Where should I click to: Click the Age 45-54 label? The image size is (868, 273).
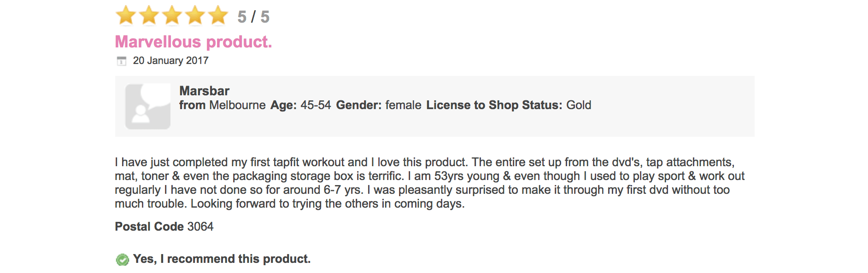click(x=300, y=105)
